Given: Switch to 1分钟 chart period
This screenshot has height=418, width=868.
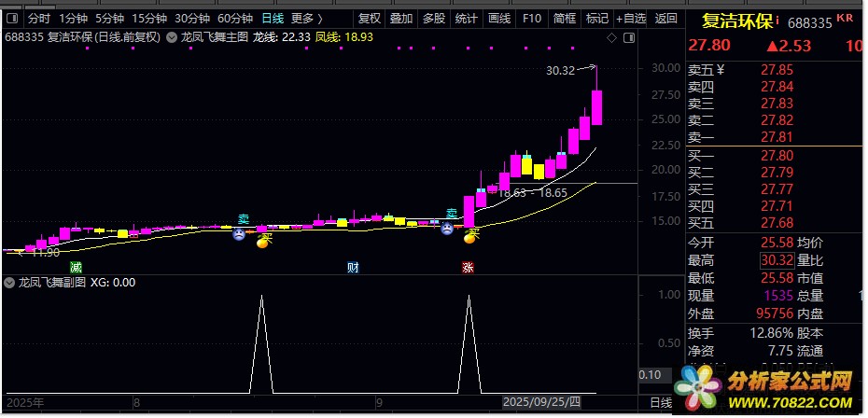Looking at the screenshot, I should click(73, 19).
